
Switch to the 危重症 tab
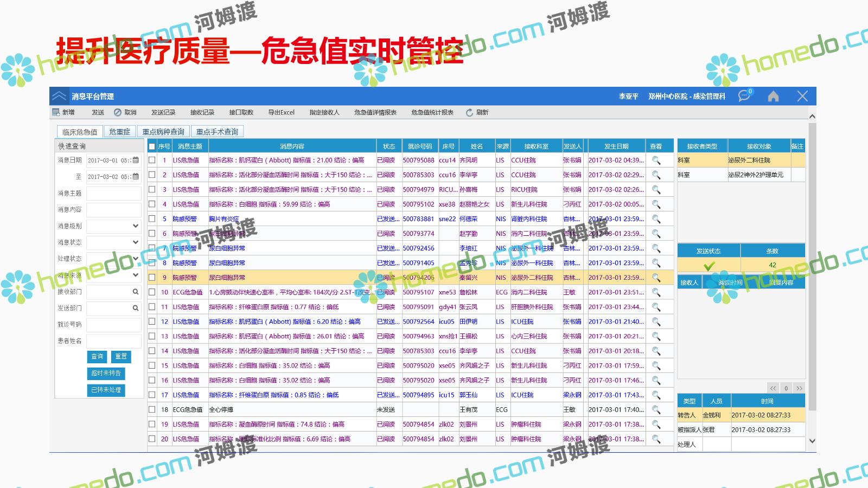[119, 132]
